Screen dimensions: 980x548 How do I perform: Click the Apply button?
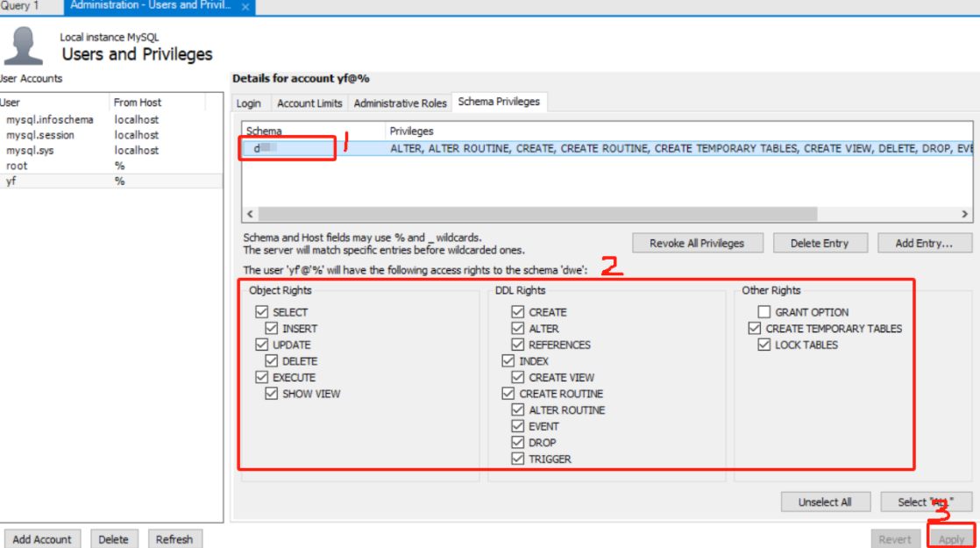pyautogui.click(x=951, y=539)
